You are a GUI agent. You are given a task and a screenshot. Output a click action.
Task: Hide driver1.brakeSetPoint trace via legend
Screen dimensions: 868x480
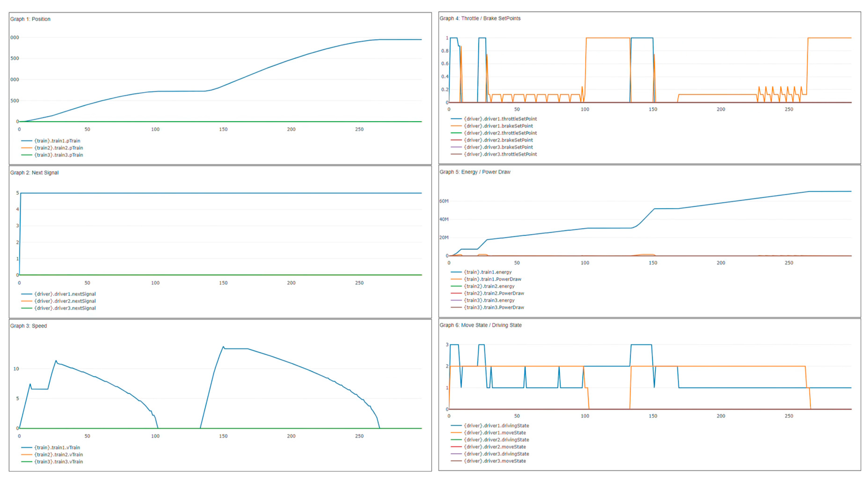pyautogui.click(x=492, y=126)
